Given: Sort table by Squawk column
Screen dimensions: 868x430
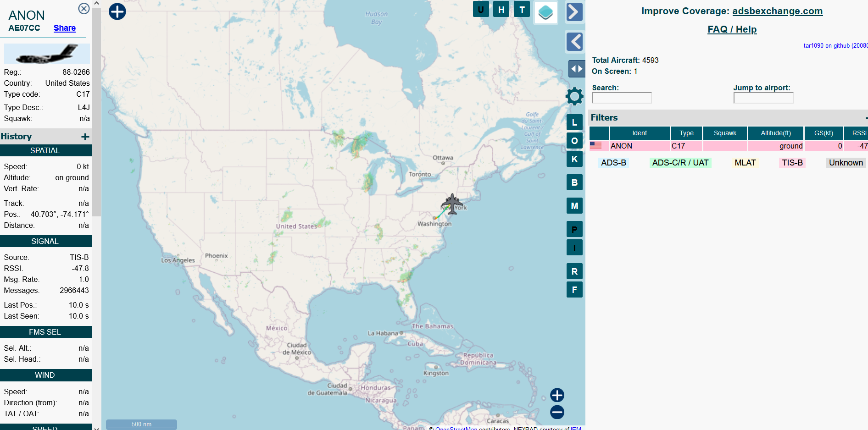Looking at the screenshot, I should 725,133.
